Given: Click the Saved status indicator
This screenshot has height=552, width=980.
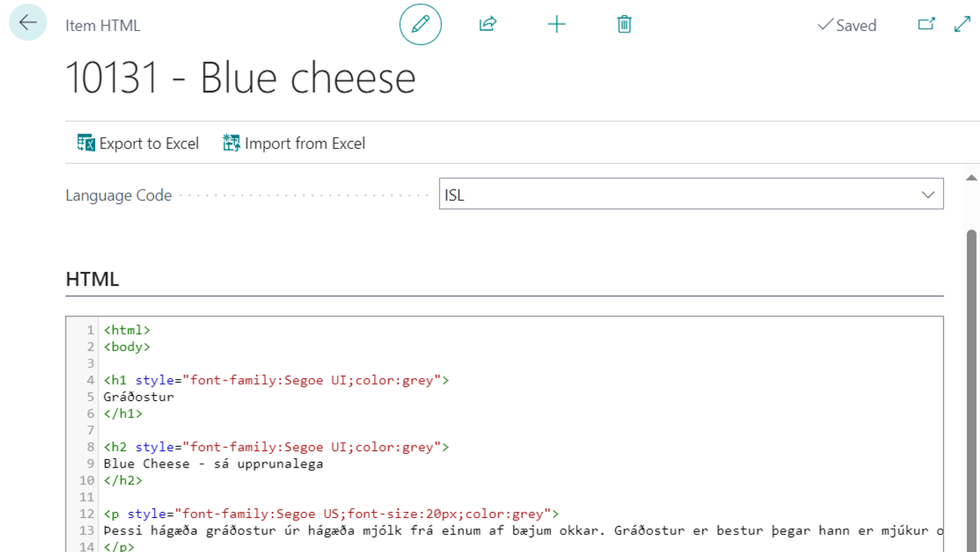Looking at the screenshot, I should pos(847,26).
